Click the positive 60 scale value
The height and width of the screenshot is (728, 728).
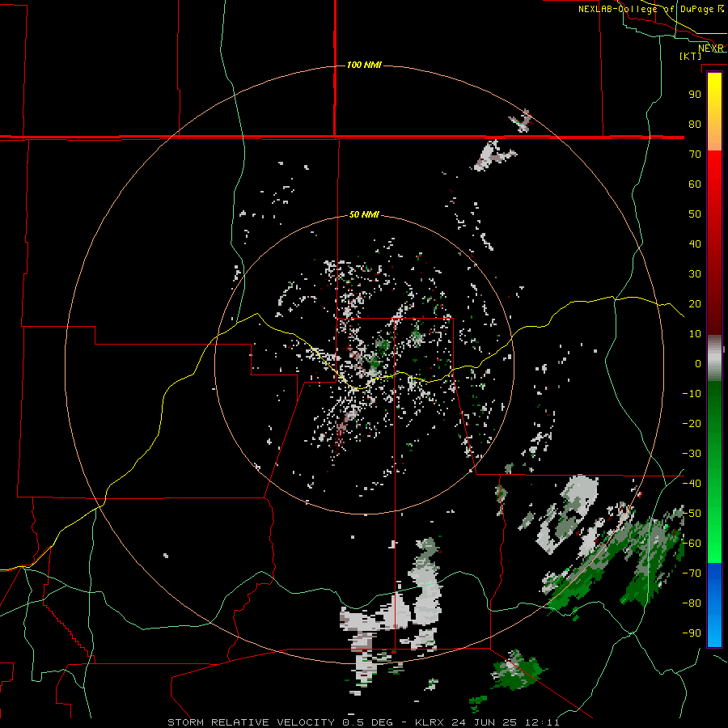pos(695,184)
